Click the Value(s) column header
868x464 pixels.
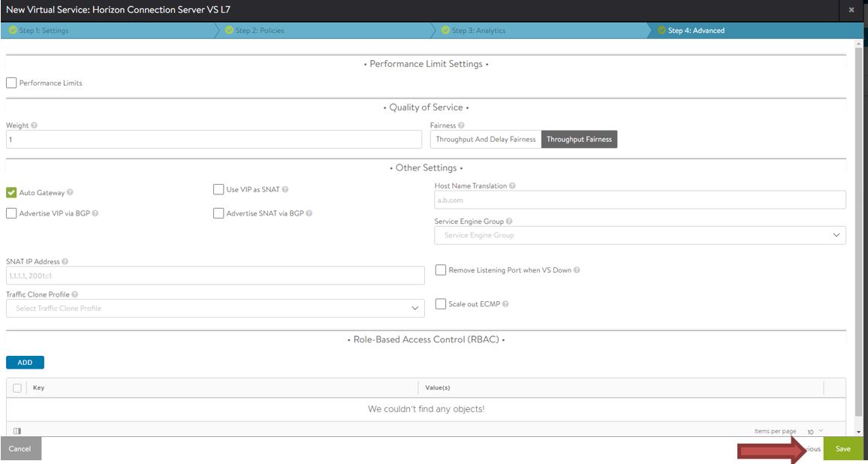(x=437, y=388)
